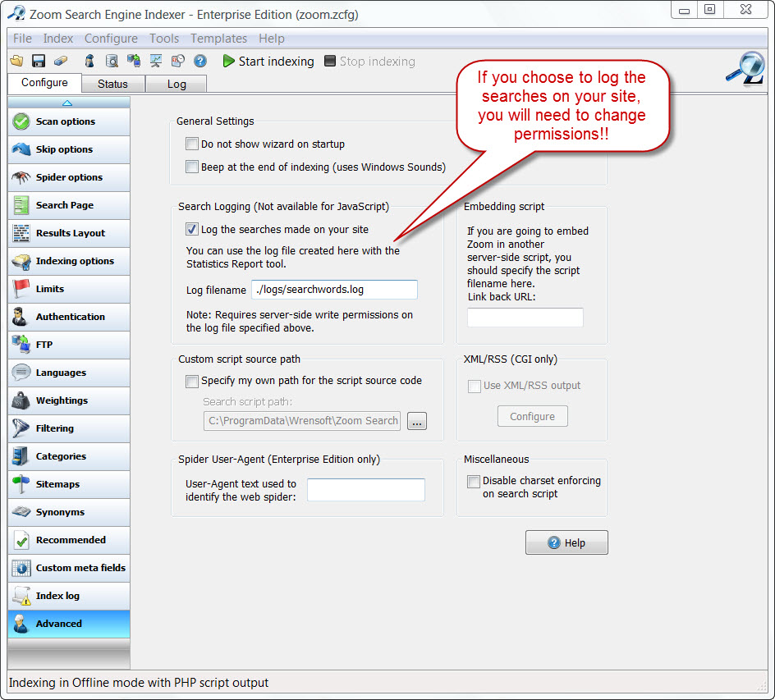This screenshot has width=775, height=700.
Task: Show Indexing options in the sidebar
Action: 69,261
